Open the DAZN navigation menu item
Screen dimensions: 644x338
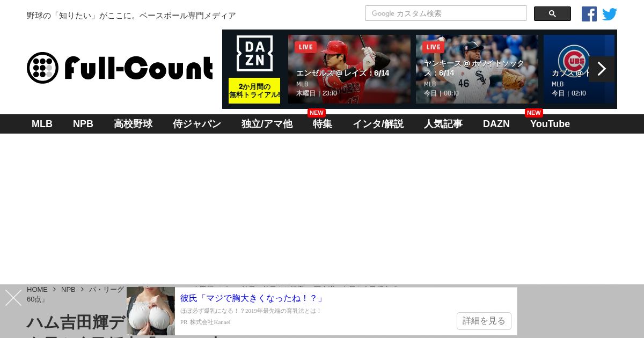[496, 124]
